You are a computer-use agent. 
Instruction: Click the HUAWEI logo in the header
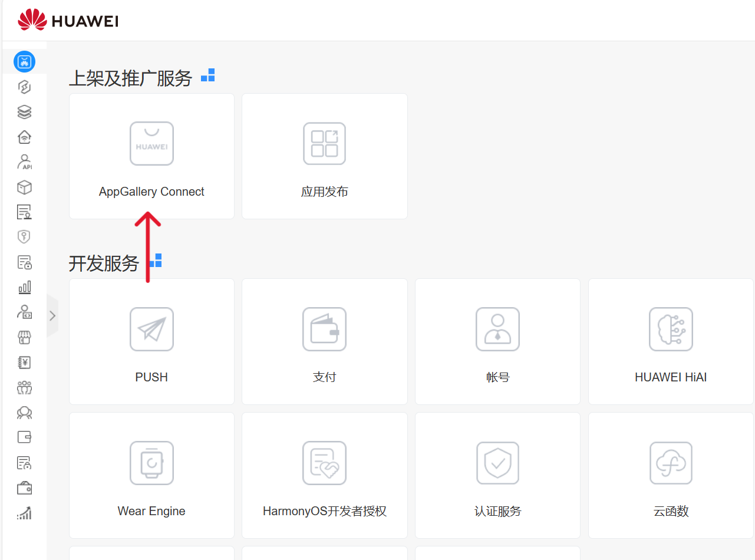[68, 21]
